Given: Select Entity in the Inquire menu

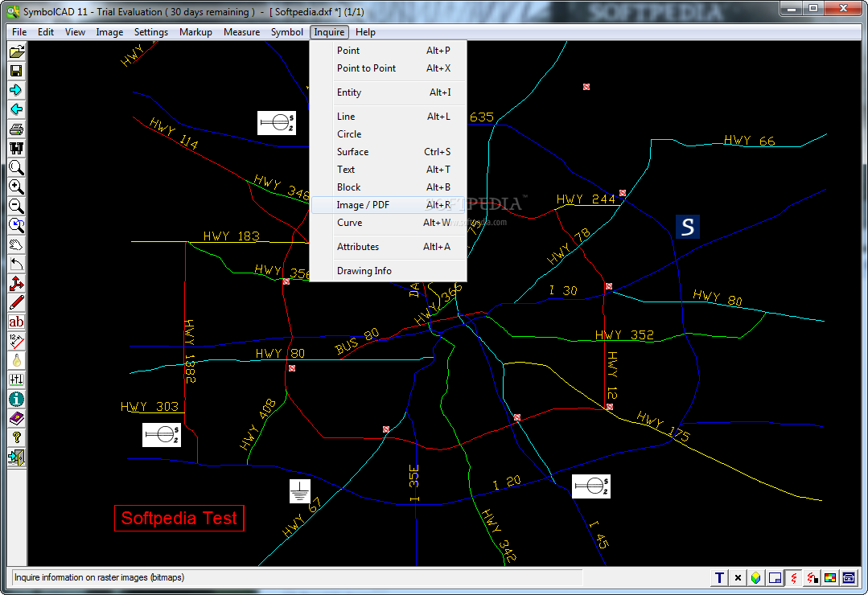Looking at the screenshot, I should click(x=389, y=92).
